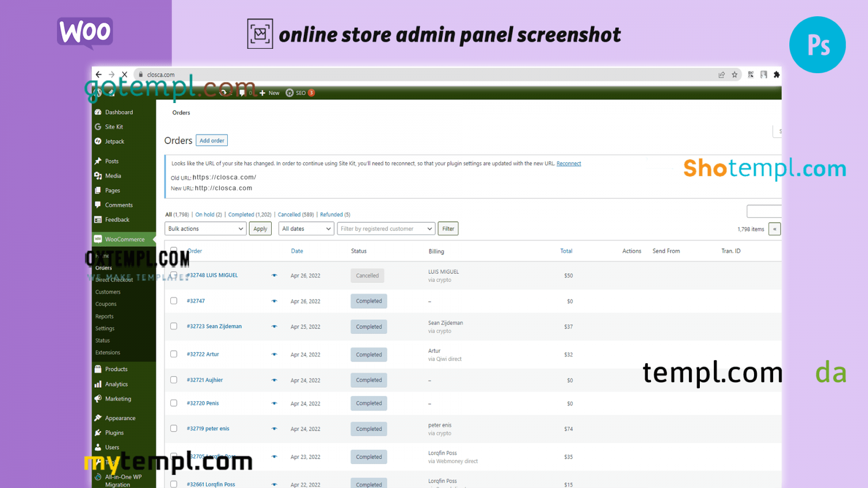
Task: Click the Jetpack sidebar icon
Action: pyautogui.click(x=98, y=142)
